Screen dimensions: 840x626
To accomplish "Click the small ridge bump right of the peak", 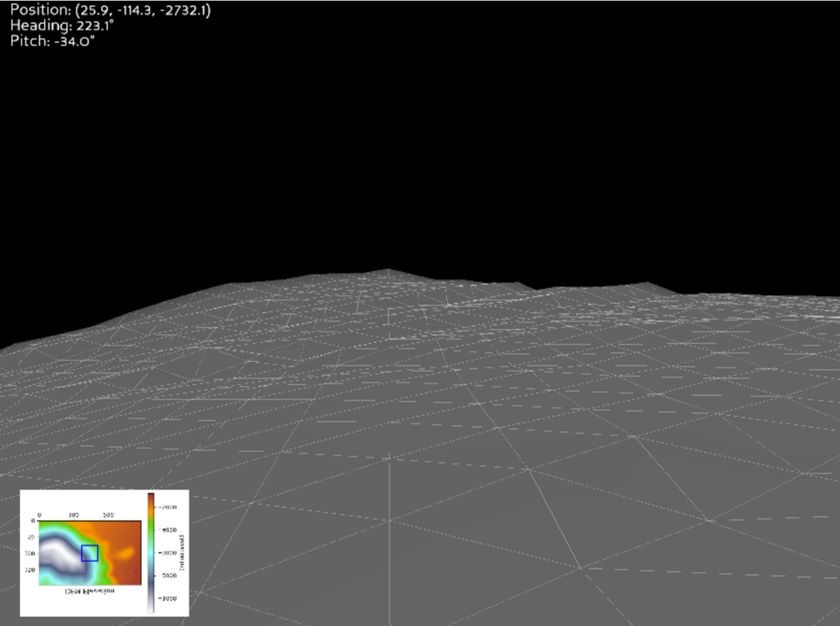I will 517,284.
